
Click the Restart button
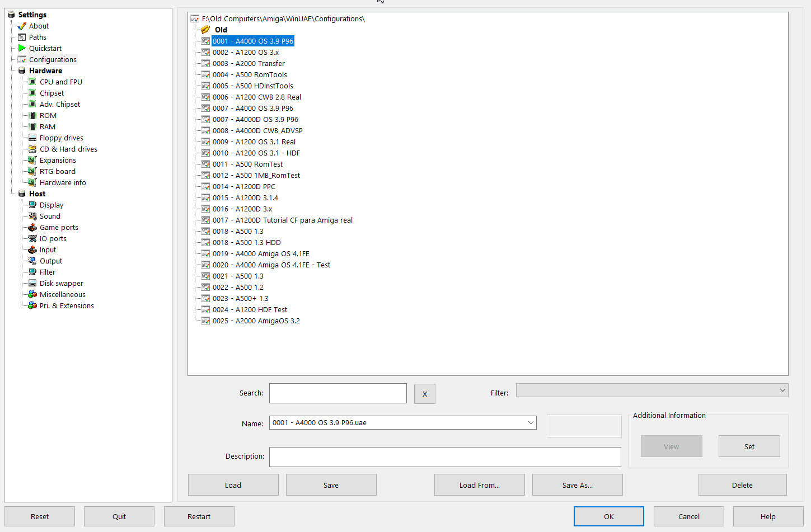point(199,516)
